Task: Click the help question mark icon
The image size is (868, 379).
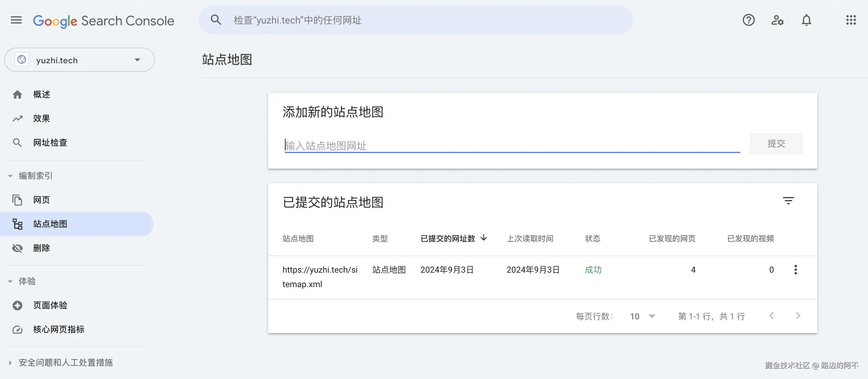Action: coord(748,20)
